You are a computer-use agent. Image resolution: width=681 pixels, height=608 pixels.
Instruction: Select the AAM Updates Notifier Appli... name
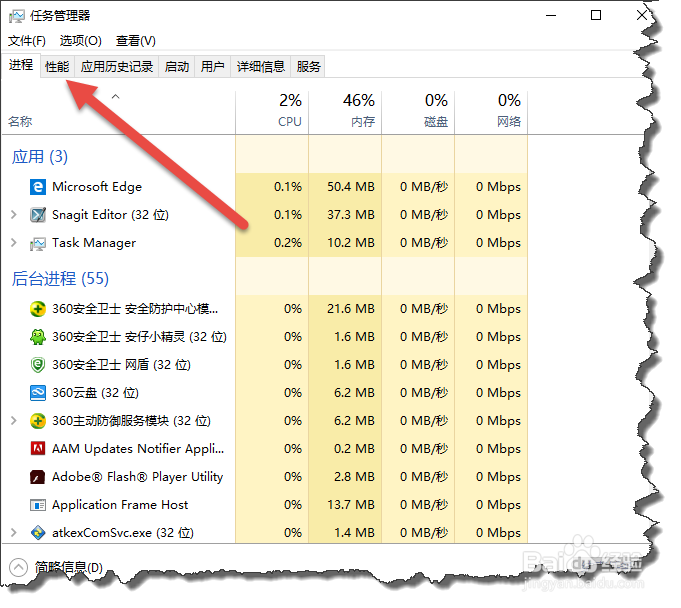click(x=138, y=449)
